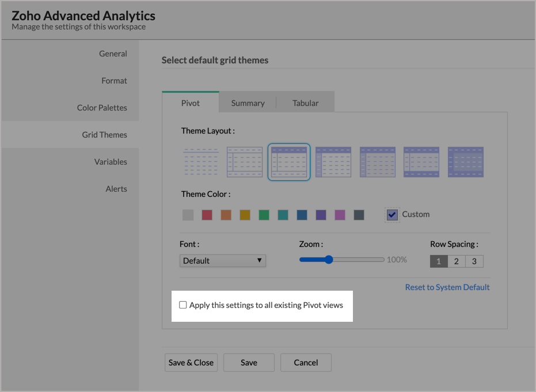The height and width of the screenshot is (392, 536).
Task: Select theme layout with filled header and footer
Action: coord(421,162)
